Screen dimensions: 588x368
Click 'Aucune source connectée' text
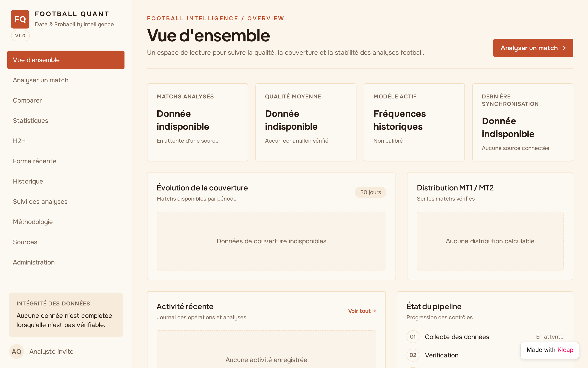tap(515, 148)
